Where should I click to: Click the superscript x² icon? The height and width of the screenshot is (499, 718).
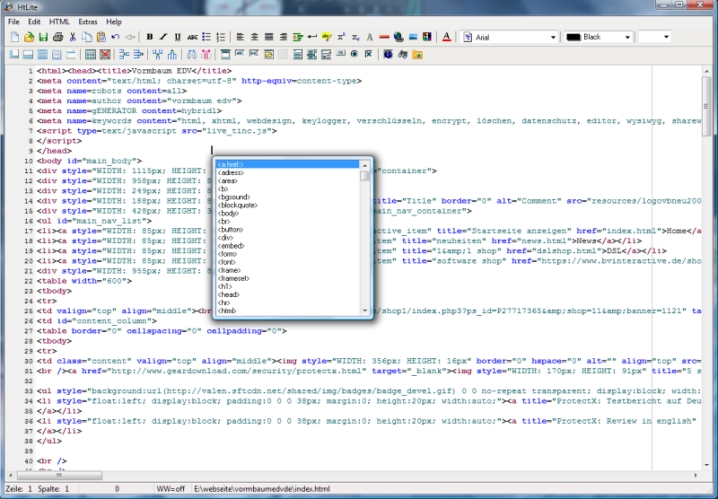(x=341, y=37)
